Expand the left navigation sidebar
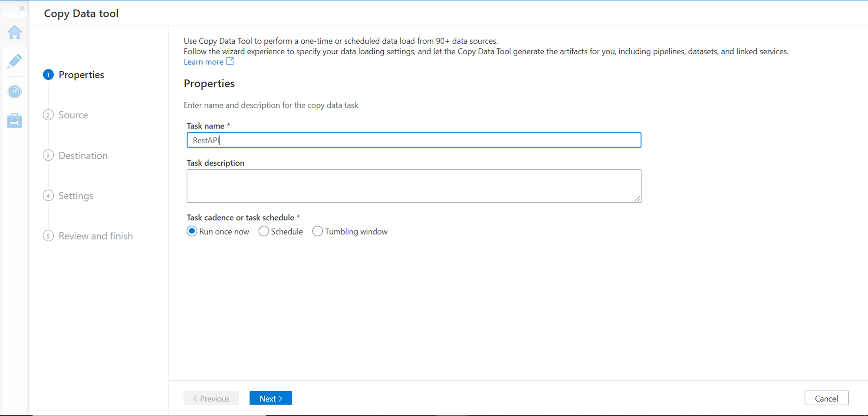 coord(21,8)
